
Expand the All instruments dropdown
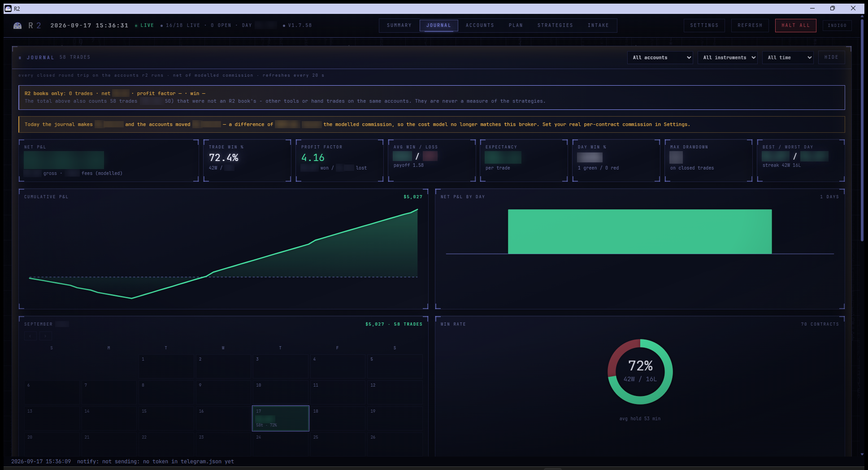pyautogui.click(x=728, y=57)
